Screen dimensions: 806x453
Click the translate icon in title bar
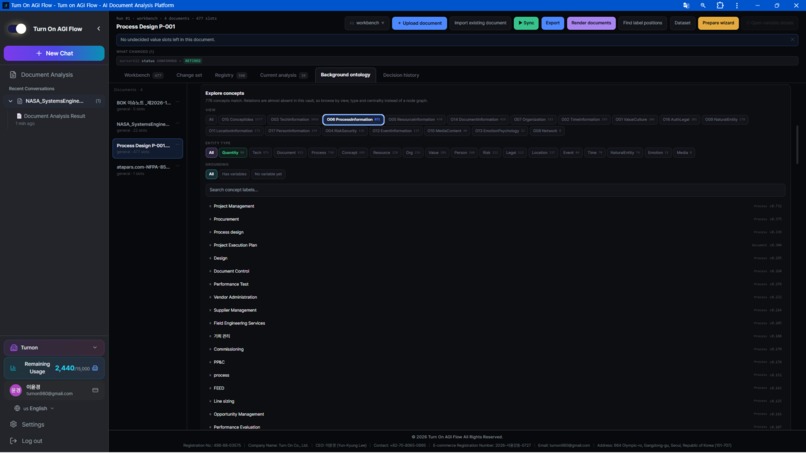click(x=686, y=5)
